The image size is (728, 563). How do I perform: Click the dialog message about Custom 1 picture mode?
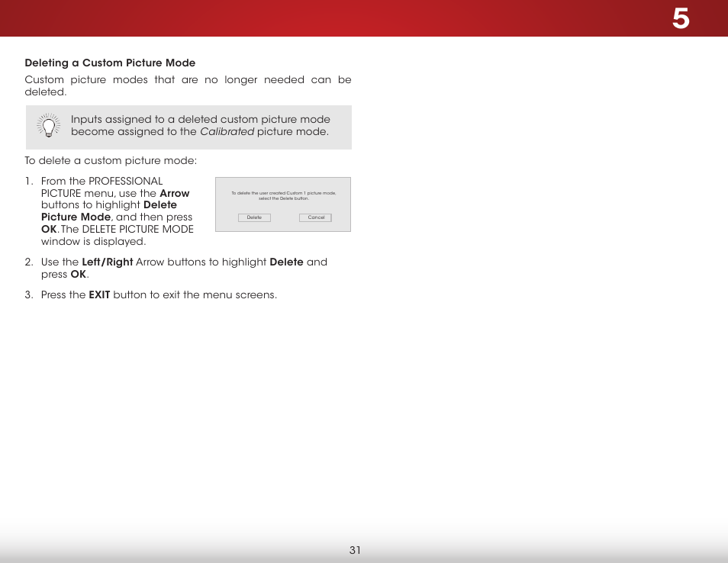pyautogui.click(x=284, y=195)
